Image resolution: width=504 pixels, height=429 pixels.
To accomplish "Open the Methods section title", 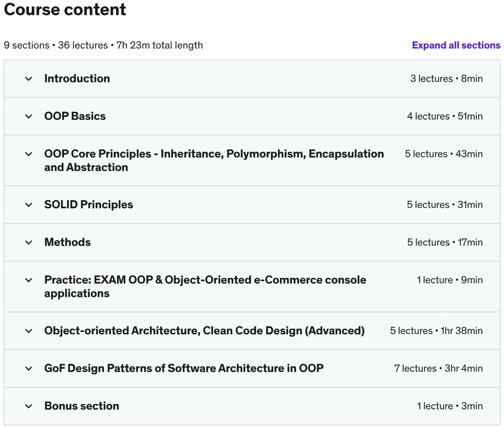I will click(68, 242).
